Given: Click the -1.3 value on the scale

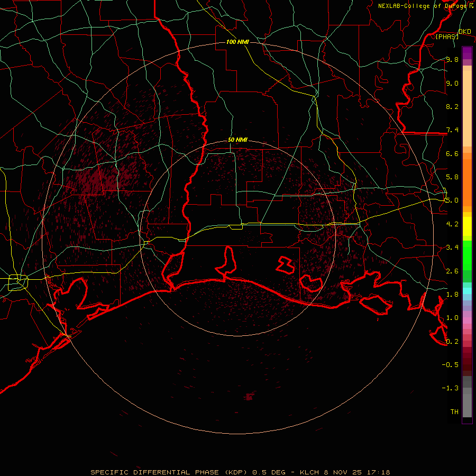Looking at the screenshot, I should pyautogui.click(x=450, y=388).
